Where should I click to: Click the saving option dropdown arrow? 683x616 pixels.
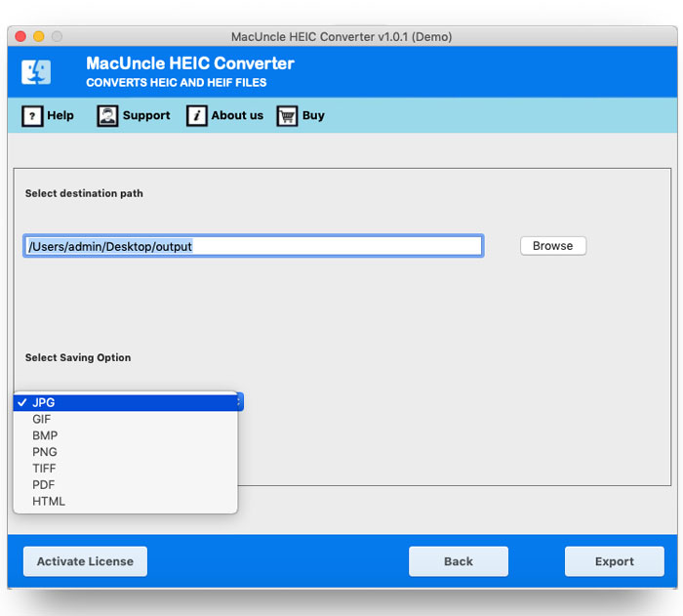point(239,401)
